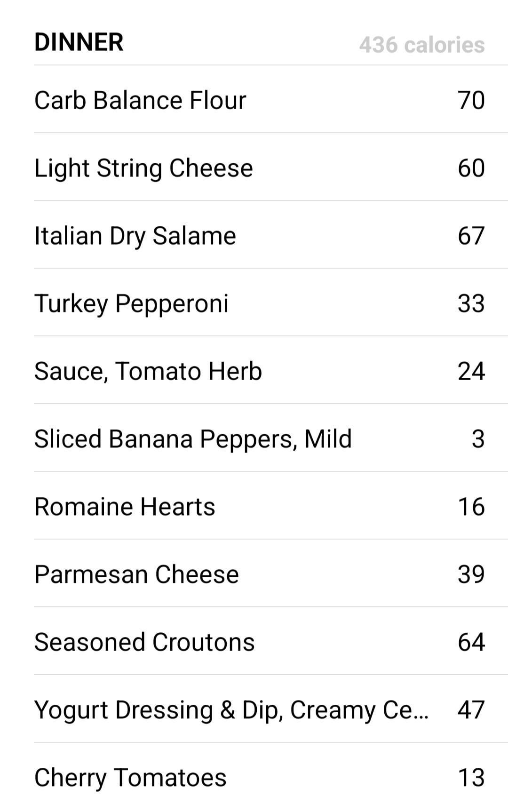Click the 60 calorie value for string cheese
508x812 pixels.
click(x=471, y=168)
